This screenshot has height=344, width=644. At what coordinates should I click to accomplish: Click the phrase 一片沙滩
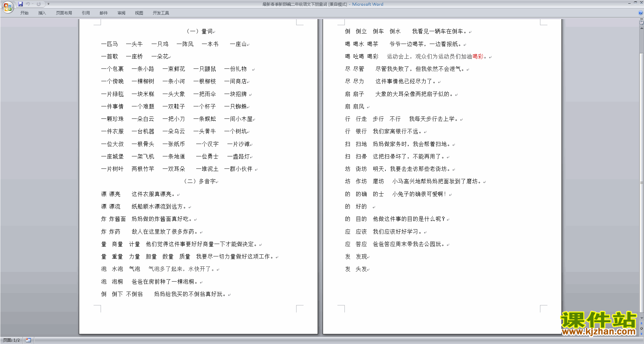click(238, 144)
